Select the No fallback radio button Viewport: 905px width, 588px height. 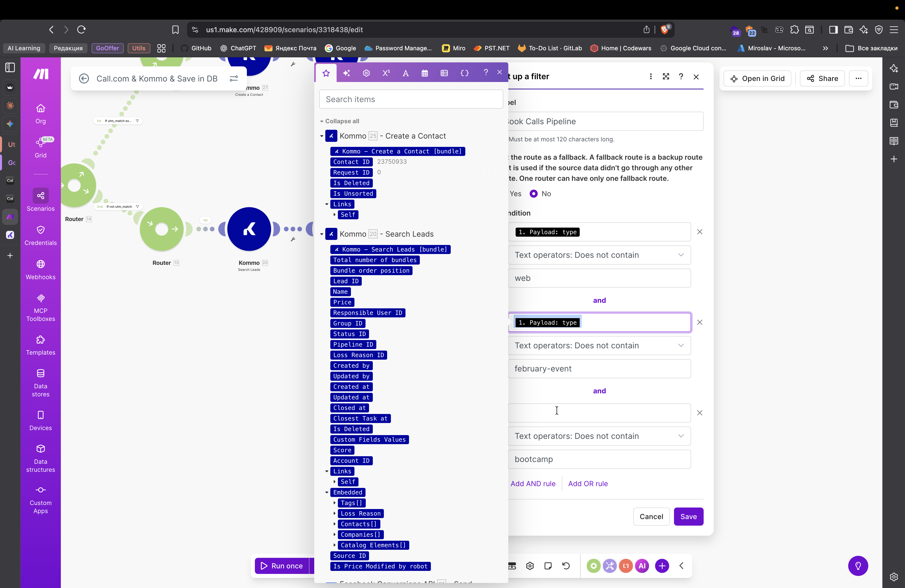click(533, 194)
